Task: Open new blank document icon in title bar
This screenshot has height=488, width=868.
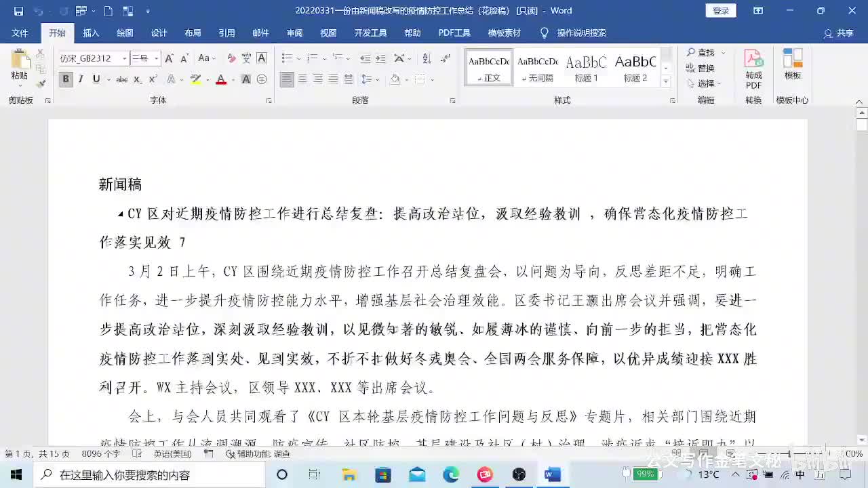Action: (x=108, y=11)
